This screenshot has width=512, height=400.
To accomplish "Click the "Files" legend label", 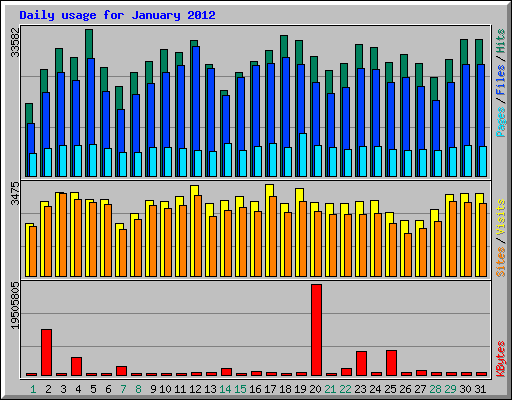I will click(501, 79).
